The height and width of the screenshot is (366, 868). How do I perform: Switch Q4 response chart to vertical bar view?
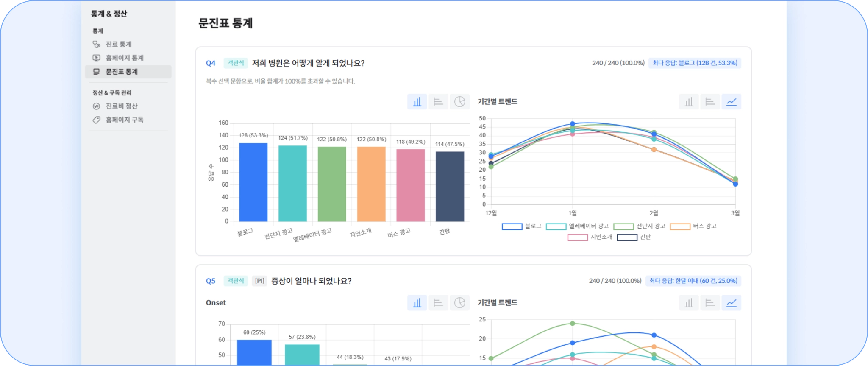(417, 102)
